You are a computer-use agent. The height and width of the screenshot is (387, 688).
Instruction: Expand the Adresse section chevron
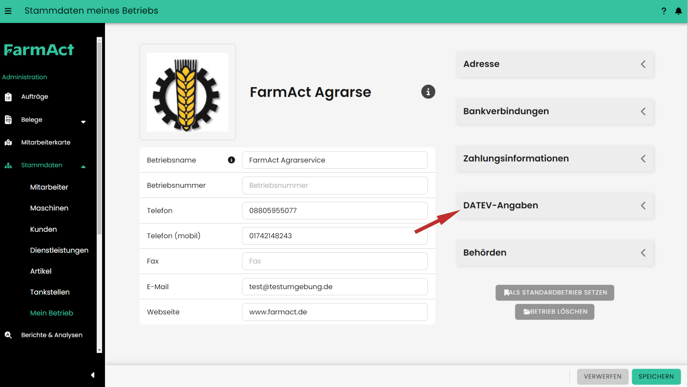[643, 64]
